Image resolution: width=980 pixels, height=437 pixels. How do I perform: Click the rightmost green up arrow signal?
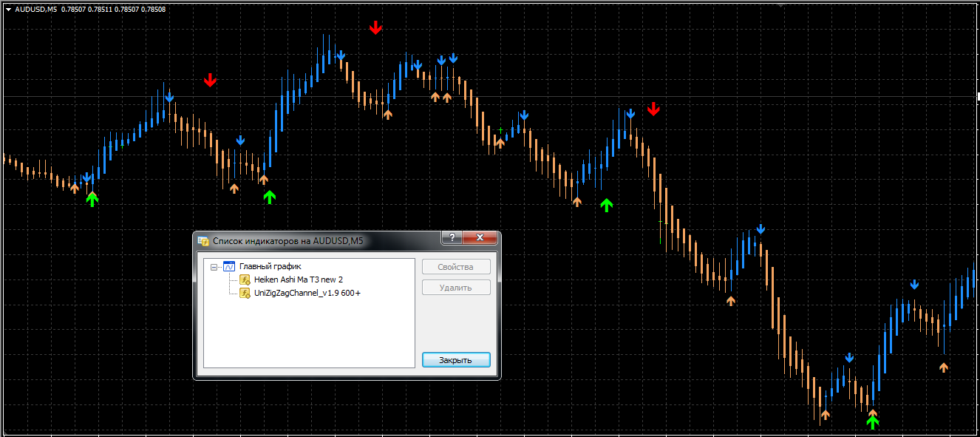coord(873,421)
